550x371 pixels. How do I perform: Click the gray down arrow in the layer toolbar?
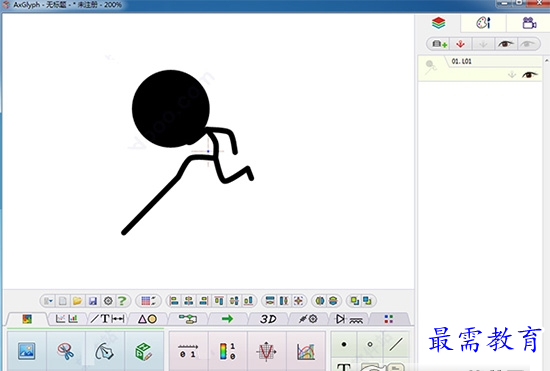[483, 44]
